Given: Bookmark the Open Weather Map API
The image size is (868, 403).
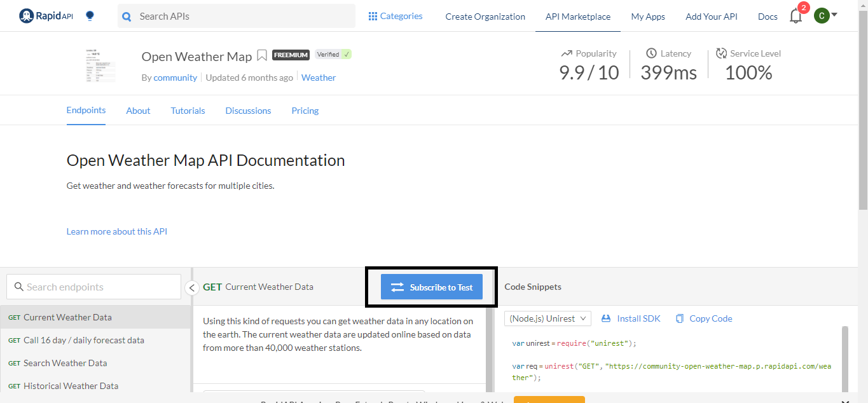Looking at the screenshot, I should tap(261, 56).
